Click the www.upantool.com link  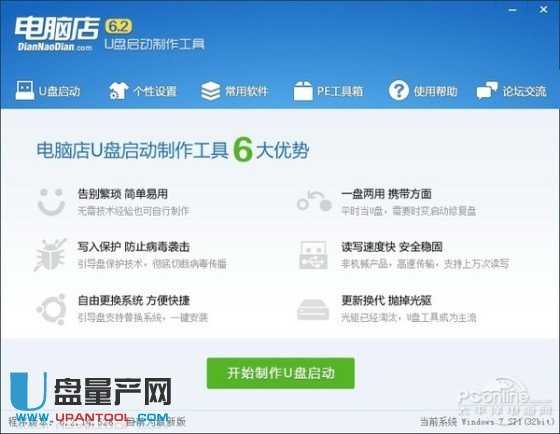pos(92,417)
